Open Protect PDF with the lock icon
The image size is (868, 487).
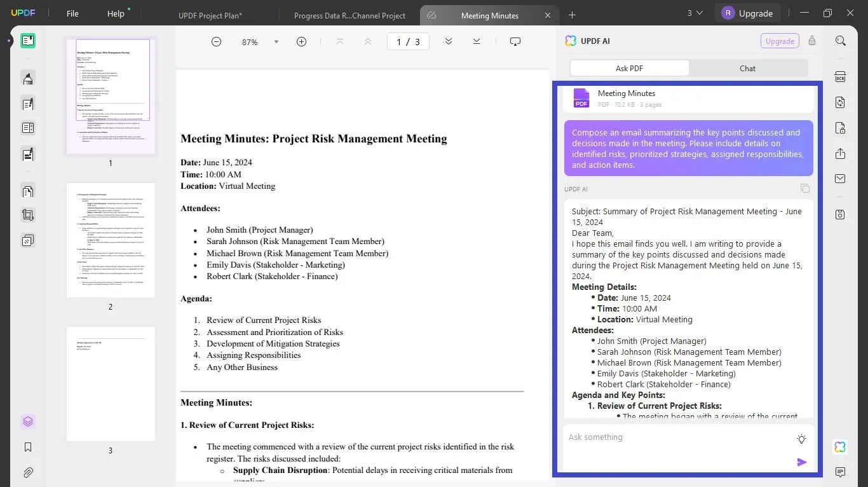[x=840, y=128]
